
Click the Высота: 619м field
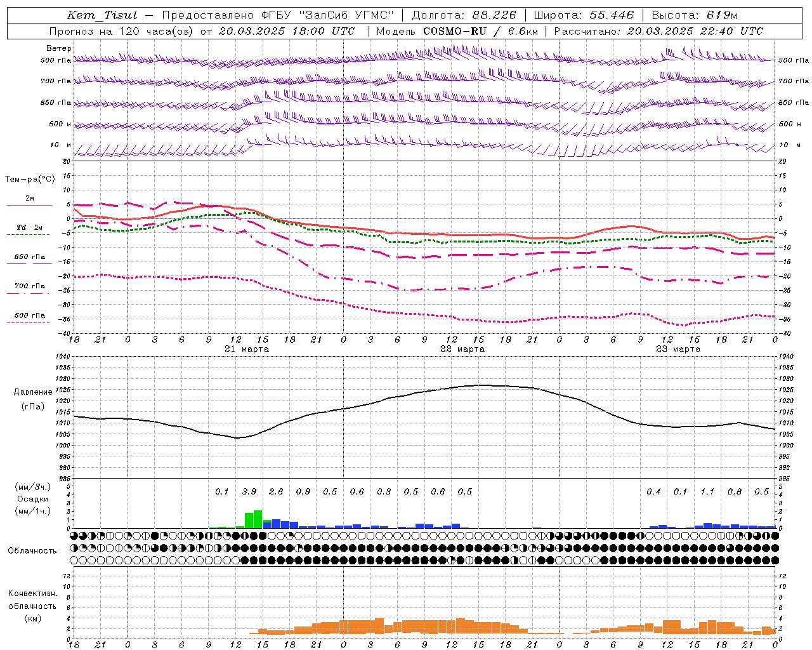(695, 15)
